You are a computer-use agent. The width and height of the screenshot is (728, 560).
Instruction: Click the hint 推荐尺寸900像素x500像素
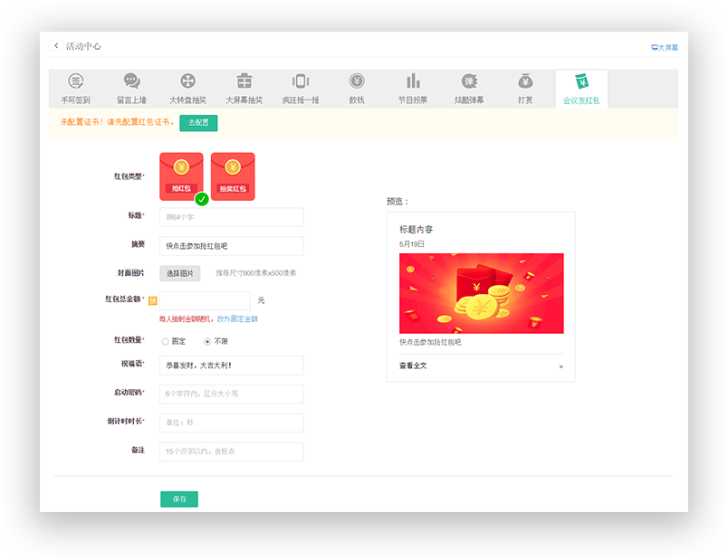point(256,273)
